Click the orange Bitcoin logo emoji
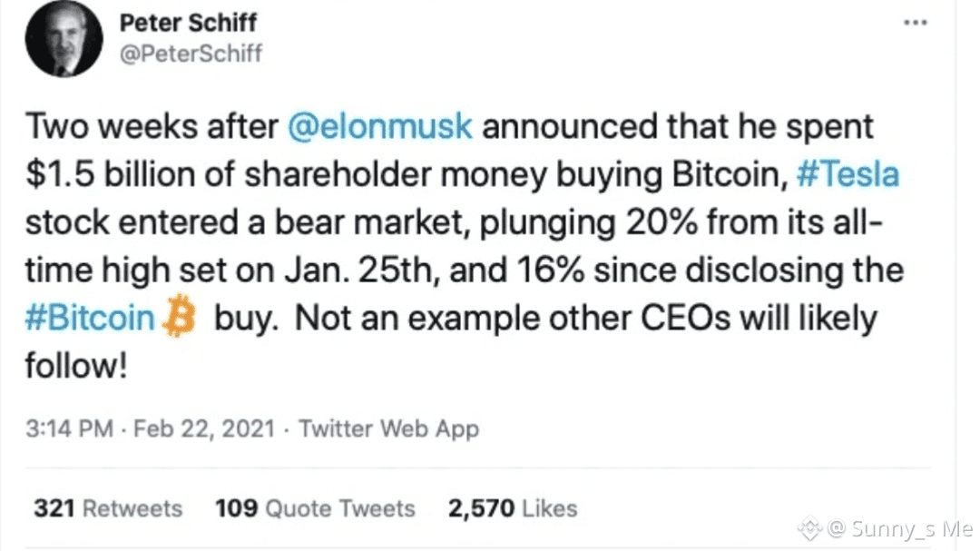Screen dimensions: 980x551 pyautogui.click(x=179, y=316)
